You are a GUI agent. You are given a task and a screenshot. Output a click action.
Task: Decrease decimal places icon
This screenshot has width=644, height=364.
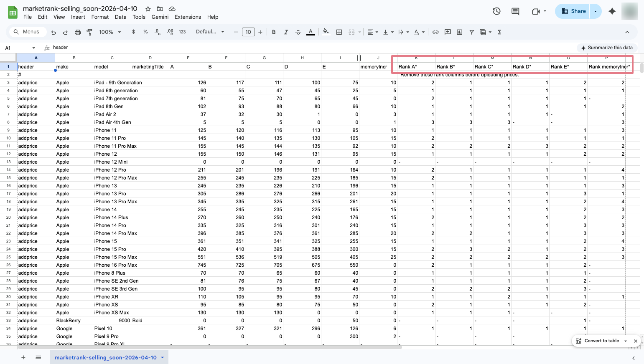click(157, 32)
